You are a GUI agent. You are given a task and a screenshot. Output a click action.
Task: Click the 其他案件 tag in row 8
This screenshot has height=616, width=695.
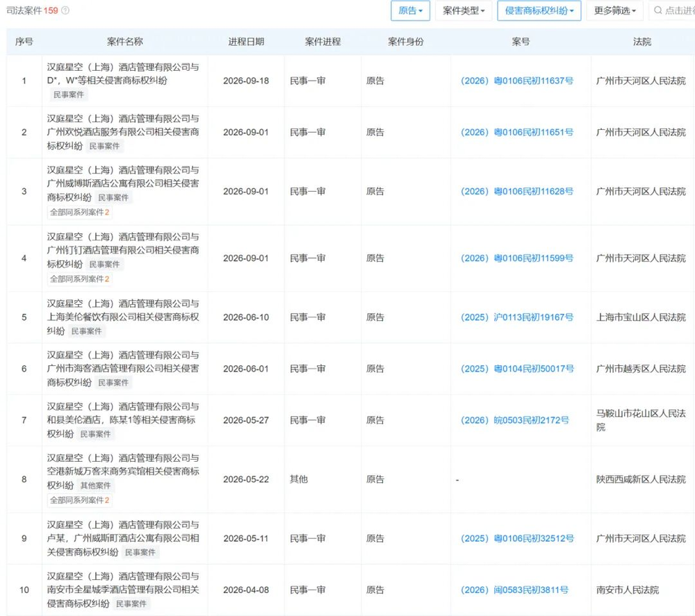click(x=95, y=485)
